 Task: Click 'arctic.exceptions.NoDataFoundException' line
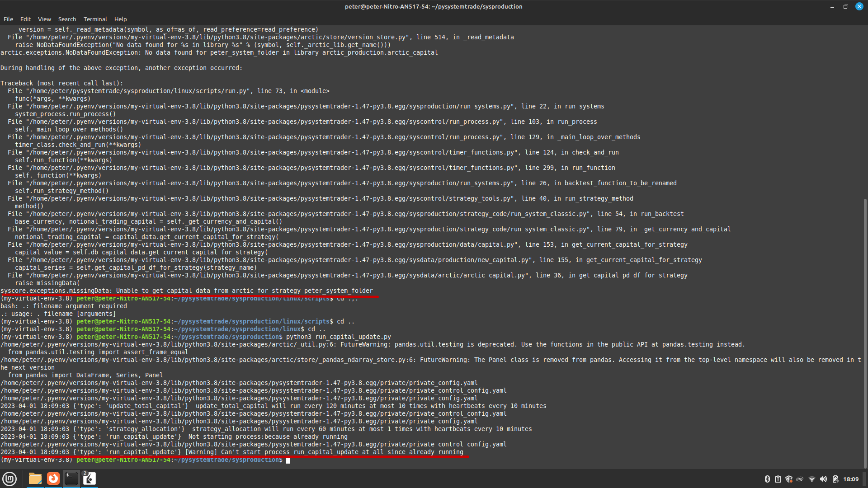pyautogui.click(x=219, y=52)
